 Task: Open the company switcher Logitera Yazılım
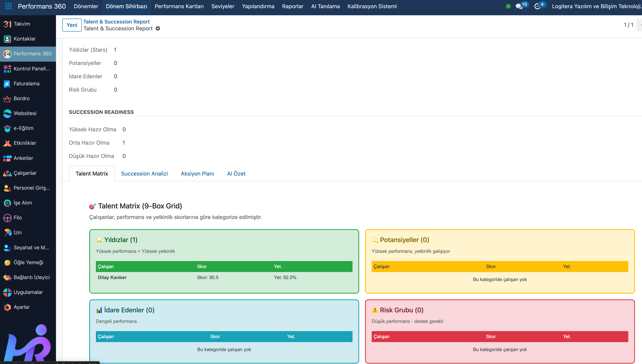(x=597, y=6)
